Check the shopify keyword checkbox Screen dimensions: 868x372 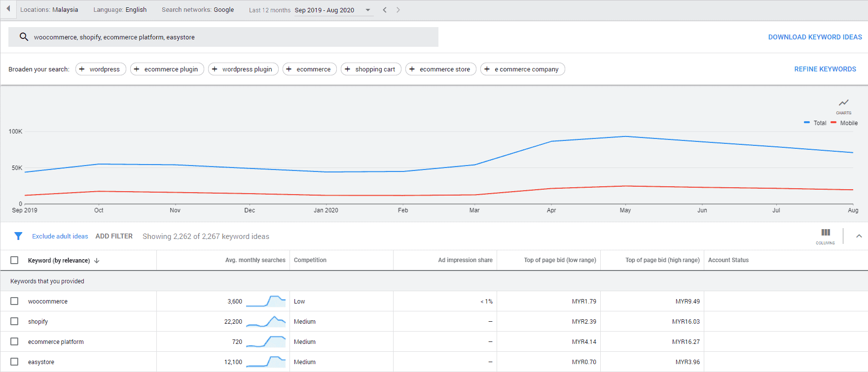click(14, 321)
